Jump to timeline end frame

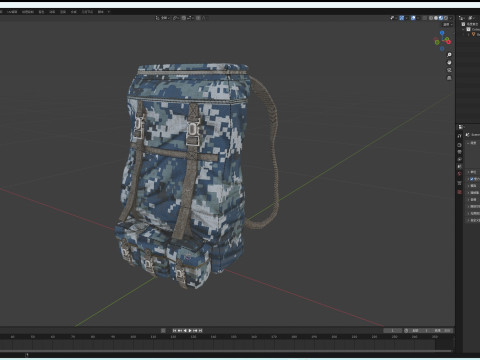pyautogui.click(x=200, y=330)
